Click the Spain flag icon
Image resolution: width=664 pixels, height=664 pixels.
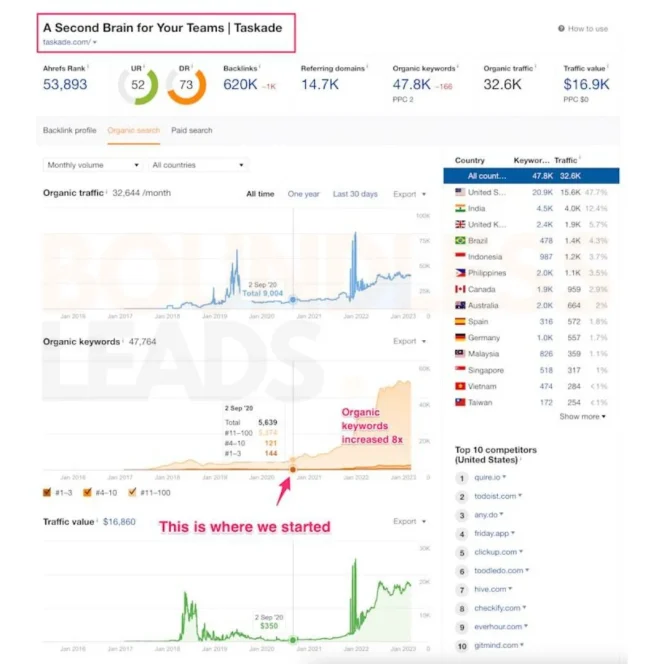click(x=460, y=321)
